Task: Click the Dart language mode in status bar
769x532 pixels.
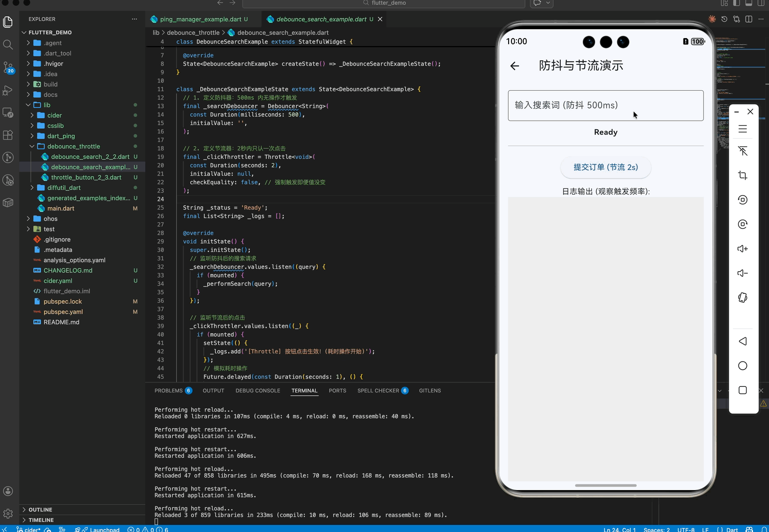Action: pyautogui.click(x=732, y=530)
